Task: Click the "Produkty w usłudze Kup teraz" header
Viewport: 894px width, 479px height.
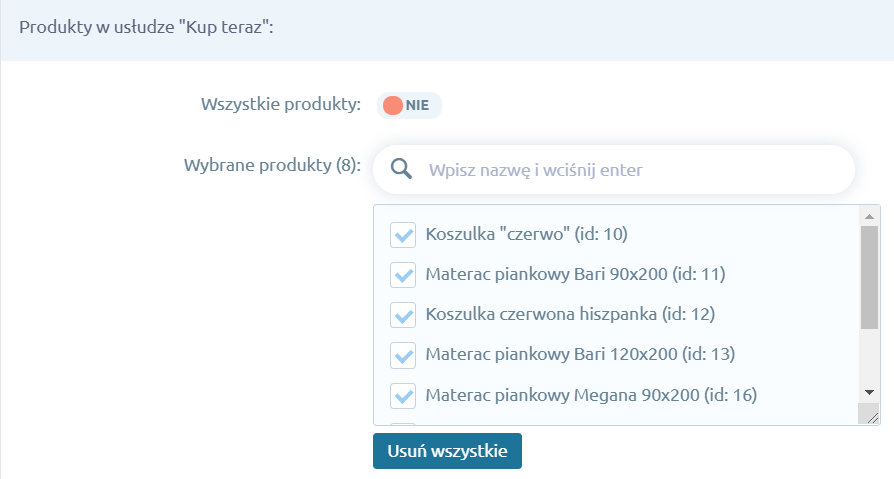Action: (147, 29)
